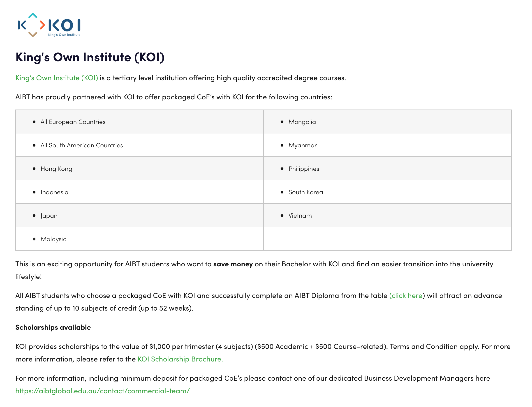Click the South Korea table entry
This screenshot has width=532, height=407.
(306, 192)
